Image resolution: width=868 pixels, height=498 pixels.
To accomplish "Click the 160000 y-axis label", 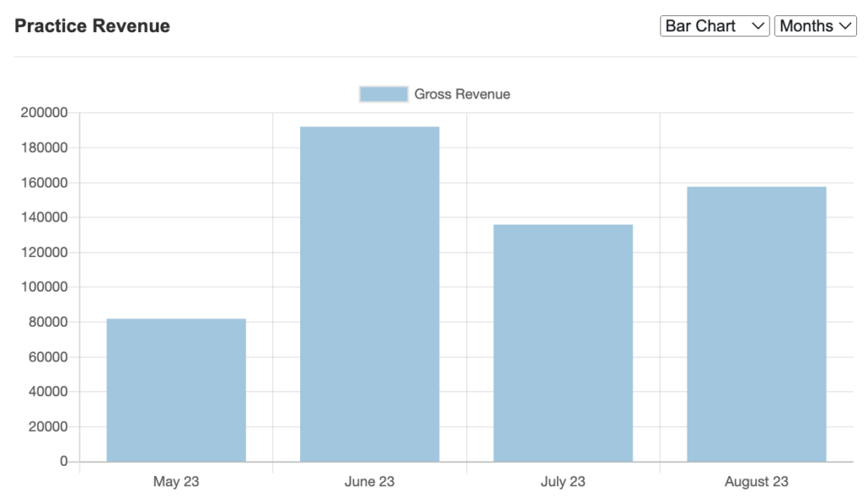I will pos(43,182).
